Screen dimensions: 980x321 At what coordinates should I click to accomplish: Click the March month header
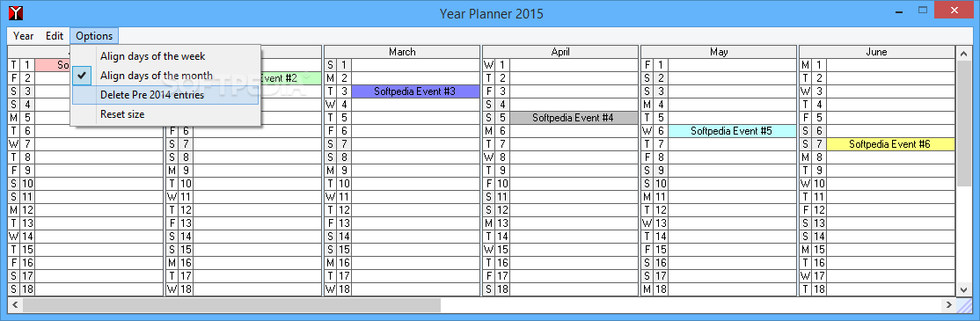coord(402,52)
